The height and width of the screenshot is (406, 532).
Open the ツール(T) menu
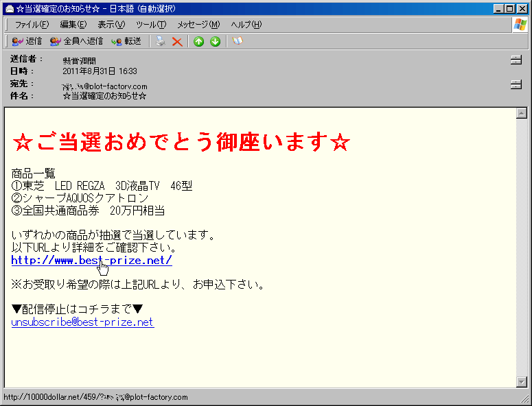151,25
